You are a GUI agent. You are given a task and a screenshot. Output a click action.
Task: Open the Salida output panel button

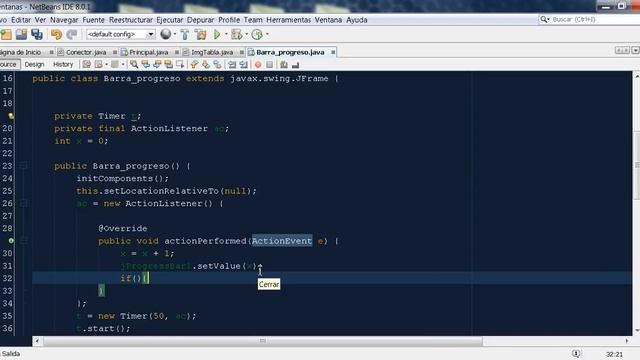pos(11,354)
